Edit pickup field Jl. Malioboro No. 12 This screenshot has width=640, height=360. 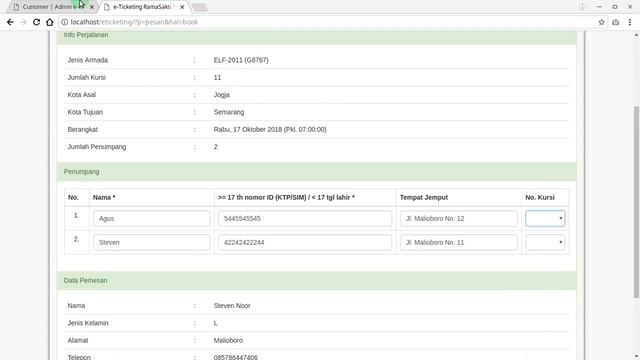tap(459, 218)
